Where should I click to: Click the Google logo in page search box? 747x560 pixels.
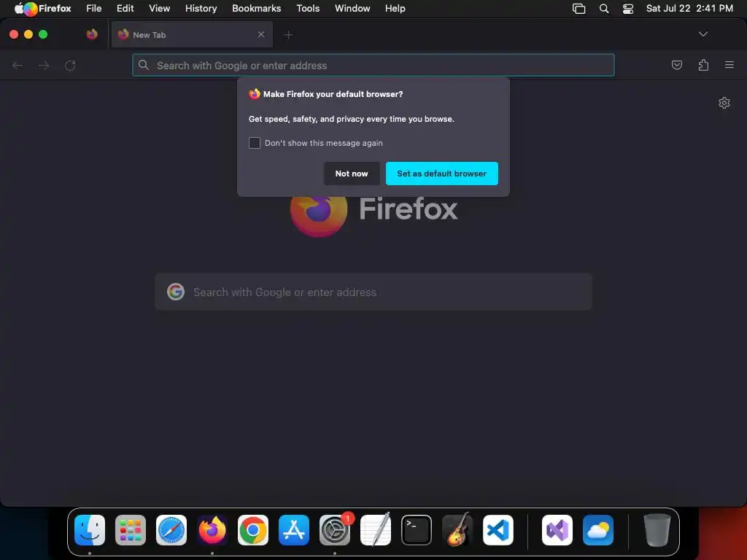[x=176, y=292]
